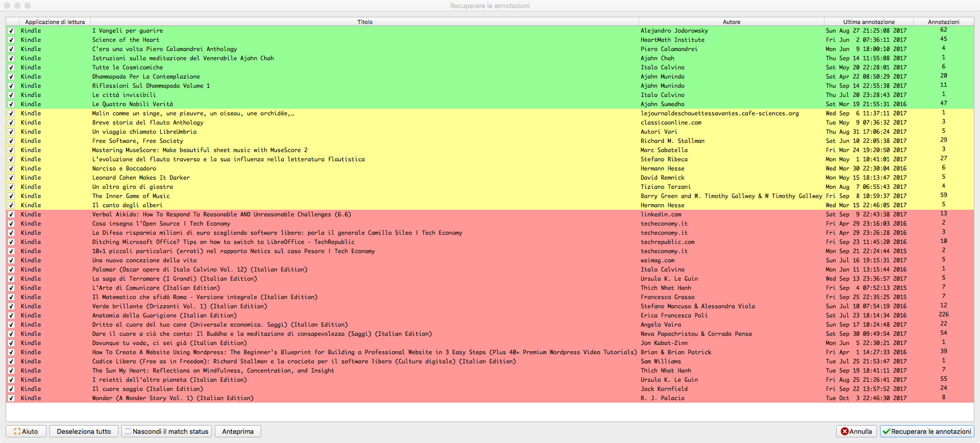Uncheck the Wonder (A Wonder Story Vol. 1) row
Viewport: 980px width, 443px height.
(x=11, y=398)
